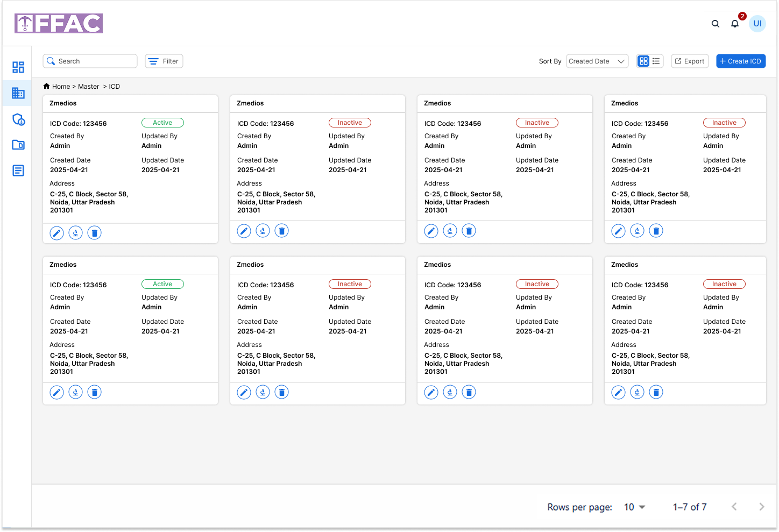The width and height of the screenshot is (779, 532).
Task: Edit the fourth card in the top row
Action: (x=619, y=231)
